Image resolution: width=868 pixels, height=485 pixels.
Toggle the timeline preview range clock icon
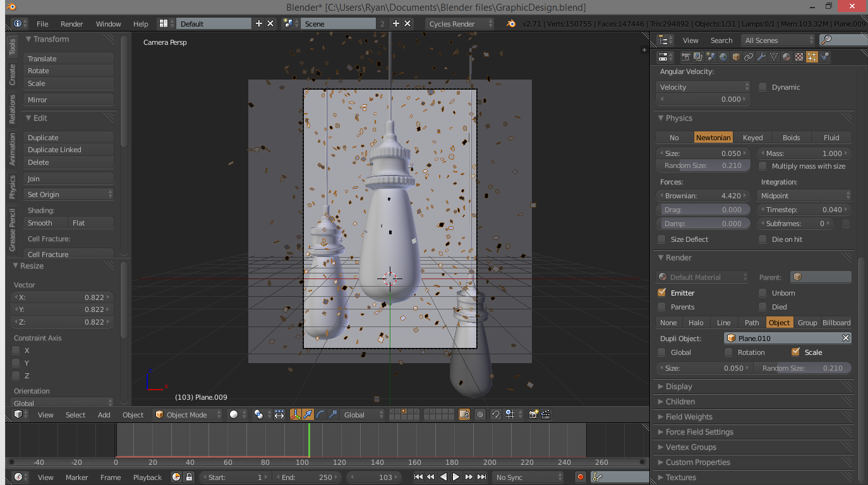[x=176, y=477]
